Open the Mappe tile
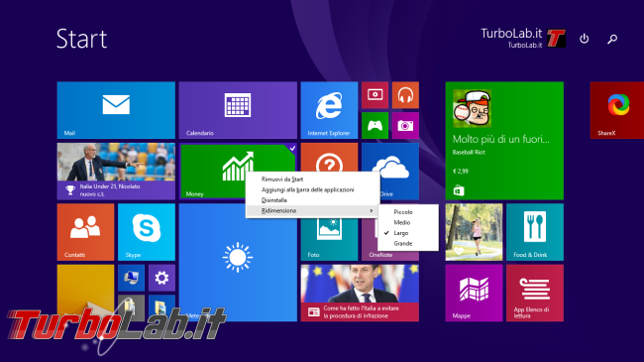Image resolution: width=644 pixels, height=362 pixels. pyautogui.click(x=474, y=293)
